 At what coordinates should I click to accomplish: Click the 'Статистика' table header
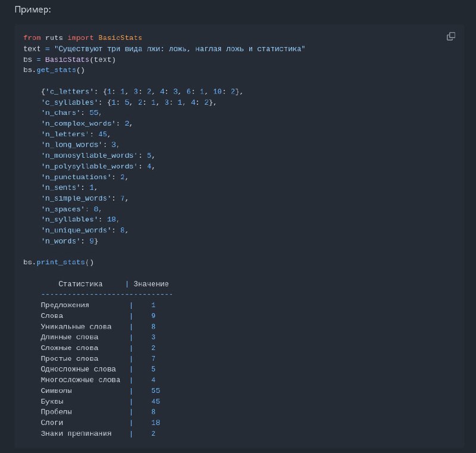80,284
